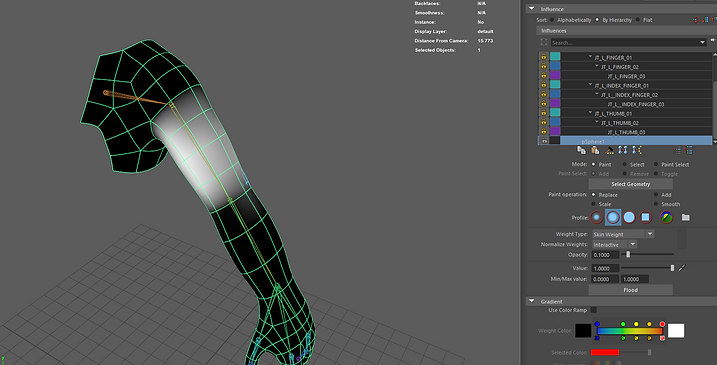Choose Add paint operation
This screenshot has width=717, height=365.
656,194
